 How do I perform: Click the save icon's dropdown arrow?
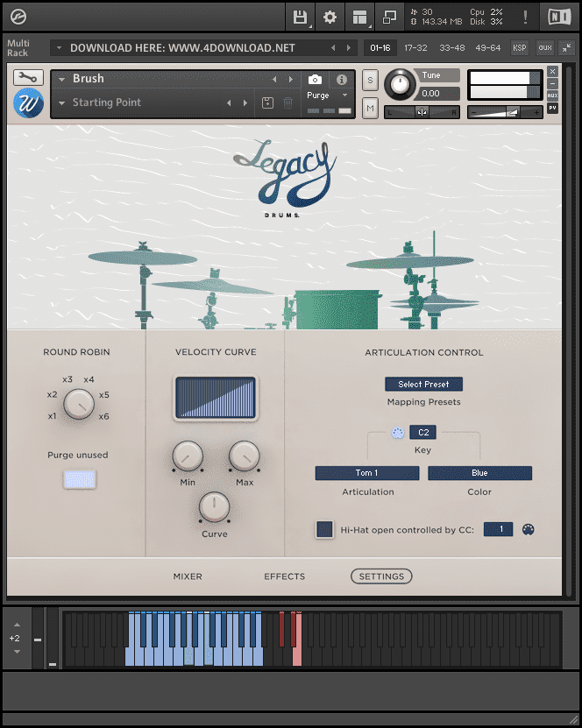pyautogui.click(x=309, y=26)
